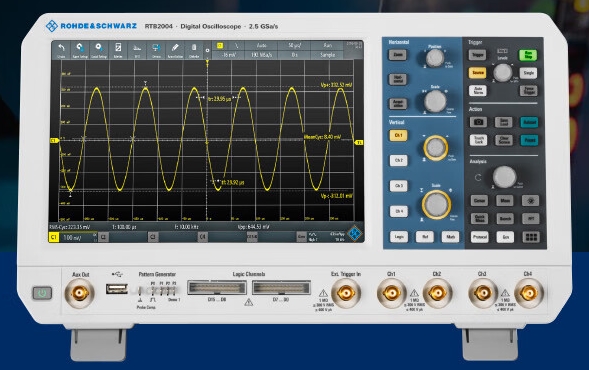
Task: Open the FFT toolbar icon
Action: click(x=137, y=50)
